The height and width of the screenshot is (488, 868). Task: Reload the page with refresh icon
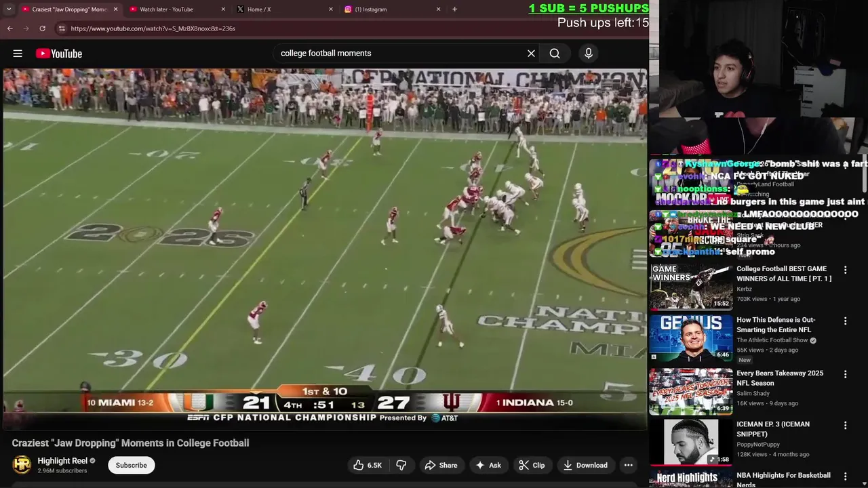42,28
